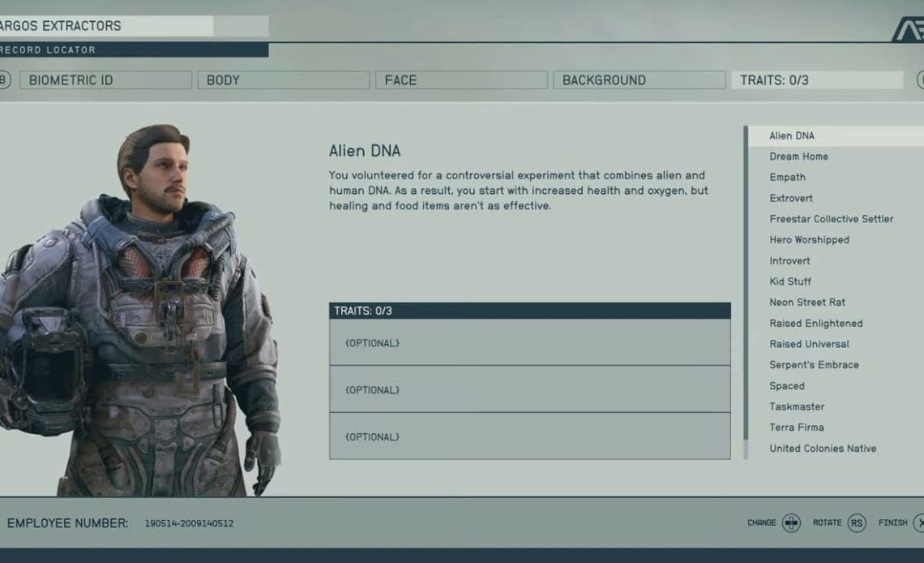Select the Alien DNA trait
924x563 pixels.
click(x=792, y=136)
